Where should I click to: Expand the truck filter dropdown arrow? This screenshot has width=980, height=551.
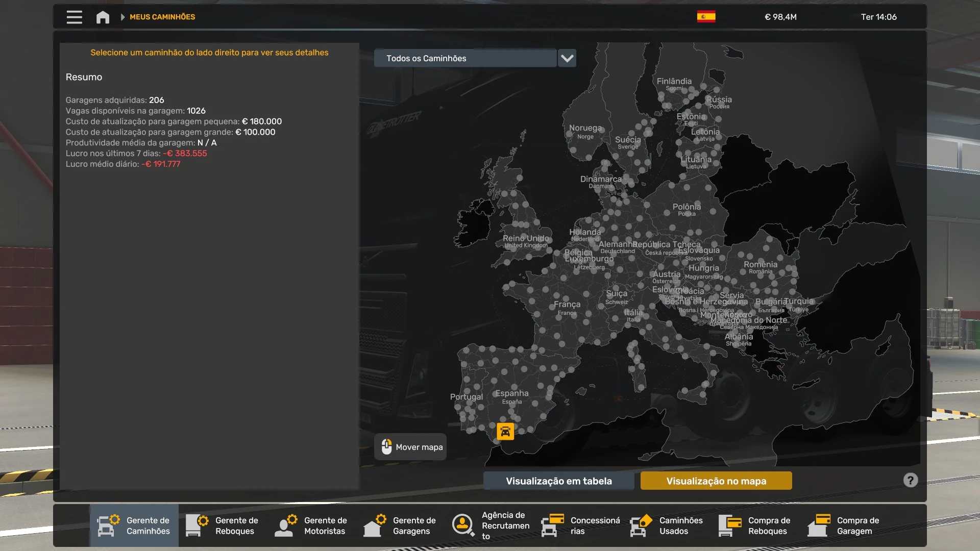[x=567, y=58]
